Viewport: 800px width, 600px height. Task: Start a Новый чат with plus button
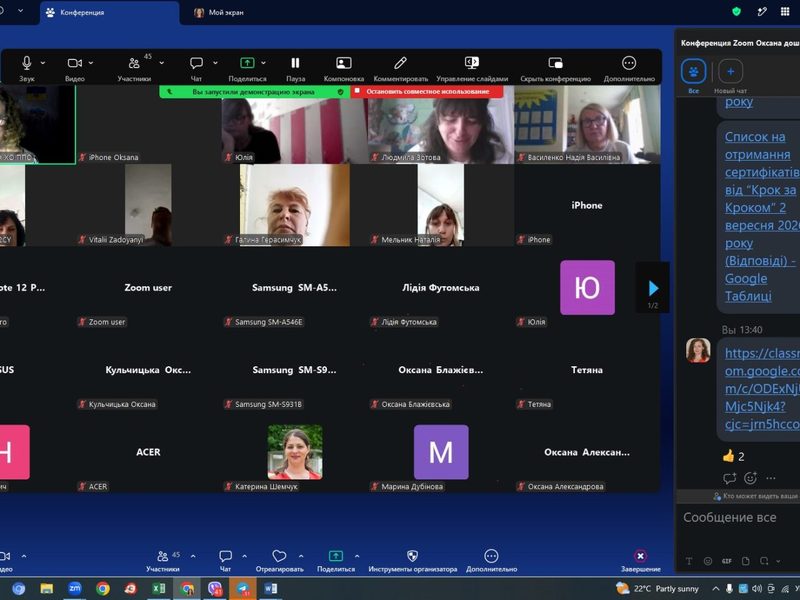(x=731, y=71)
